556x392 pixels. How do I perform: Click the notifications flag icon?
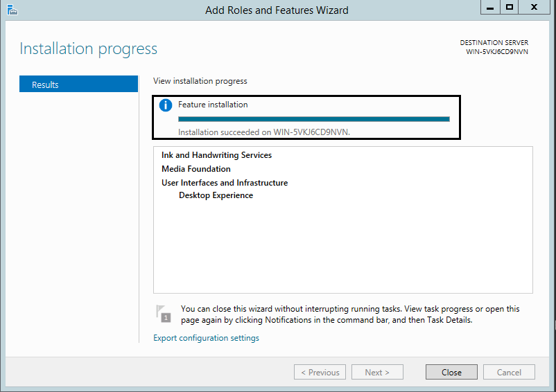tap(164, 314)
